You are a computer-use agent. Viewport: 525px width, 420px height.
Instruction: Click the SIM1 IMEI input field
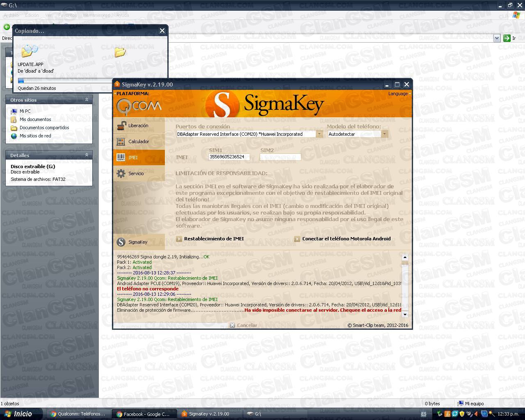pyautogui.click(x=229, y=157)
